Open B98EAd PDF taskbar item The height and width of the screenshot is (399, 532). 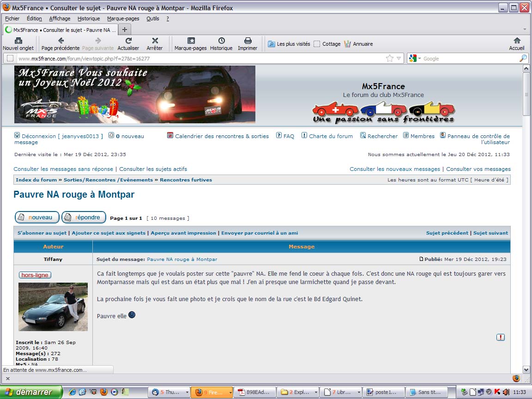[x=255, y=392]
